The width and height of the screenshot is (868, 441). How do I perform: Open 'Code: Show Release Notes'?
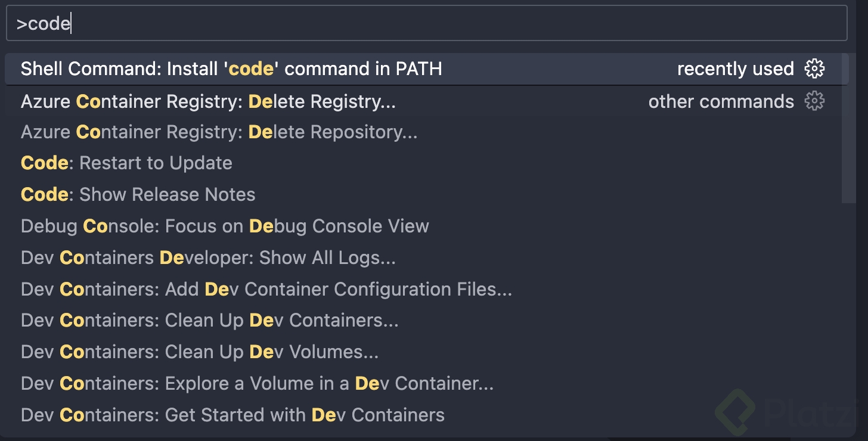tap(138, 194)
